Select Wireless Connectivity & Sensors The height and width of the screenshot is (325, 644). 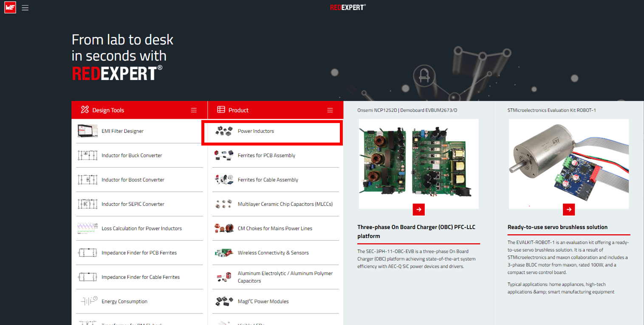coord(273,253)
